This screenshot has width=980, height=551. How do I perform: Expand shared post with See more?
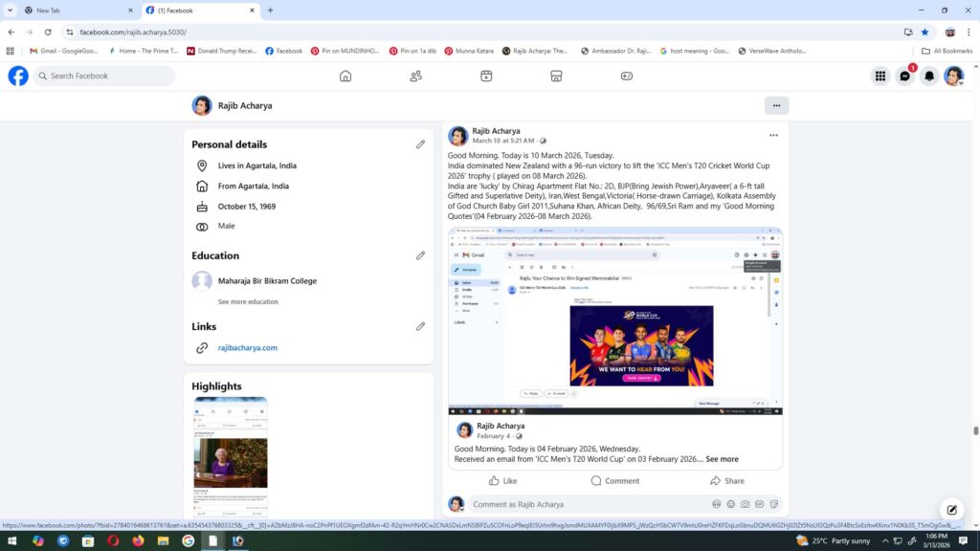(723, 459)
